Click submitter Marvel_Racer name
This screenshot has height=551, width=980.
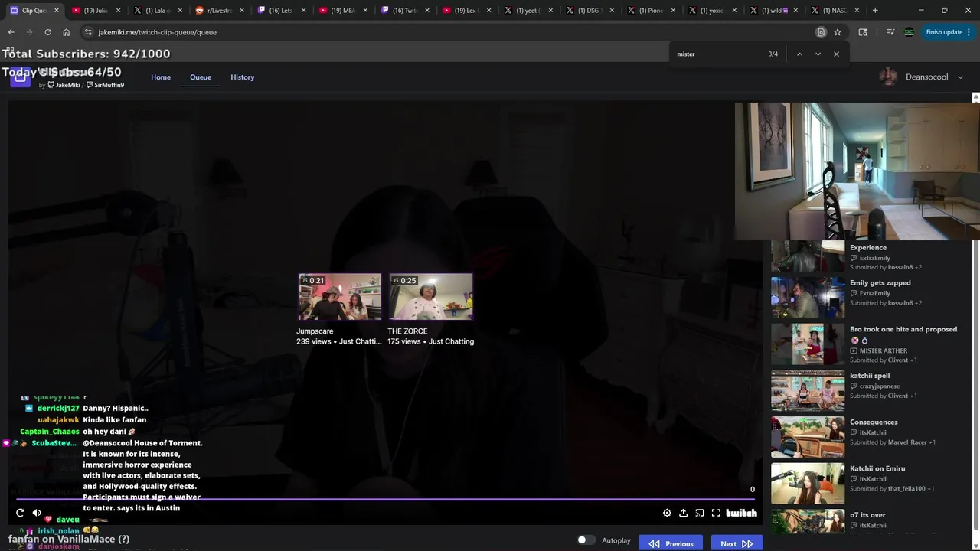(907, 442)
